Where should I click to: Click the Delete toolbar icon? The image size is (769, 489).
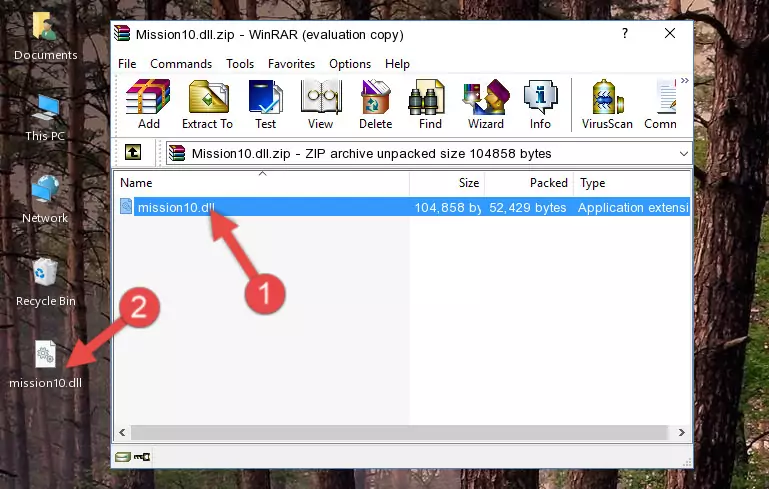(376, 104)
